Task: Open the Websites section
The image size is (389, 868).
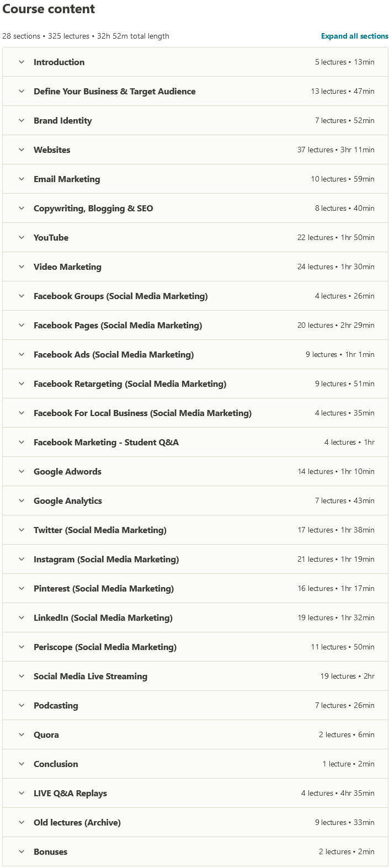Action: coord(52,150)
